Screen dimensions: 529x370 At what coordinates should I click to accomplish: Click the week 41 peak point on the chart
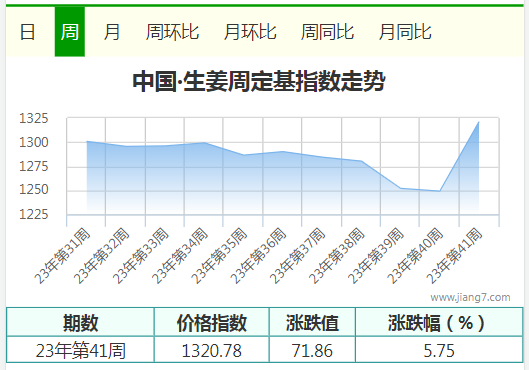[x=479, y=122]
